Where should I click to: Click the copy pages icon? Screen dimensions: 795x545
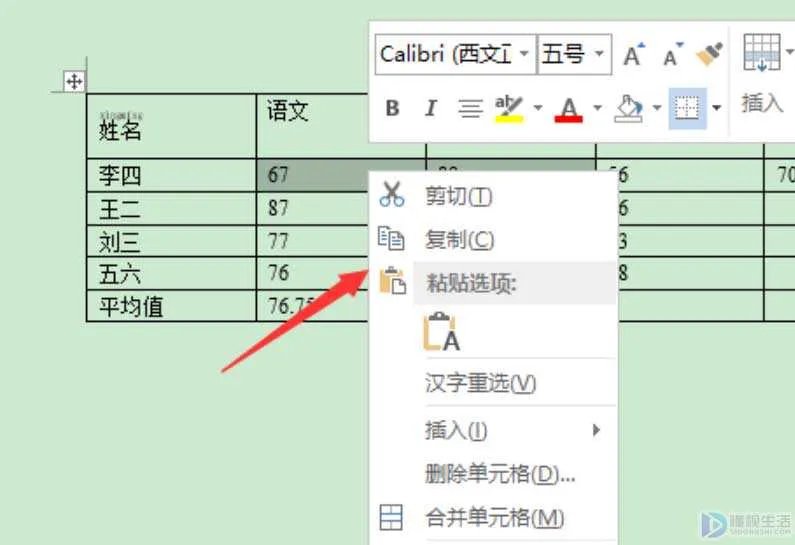pyautogui.click(x=391, y=238)
